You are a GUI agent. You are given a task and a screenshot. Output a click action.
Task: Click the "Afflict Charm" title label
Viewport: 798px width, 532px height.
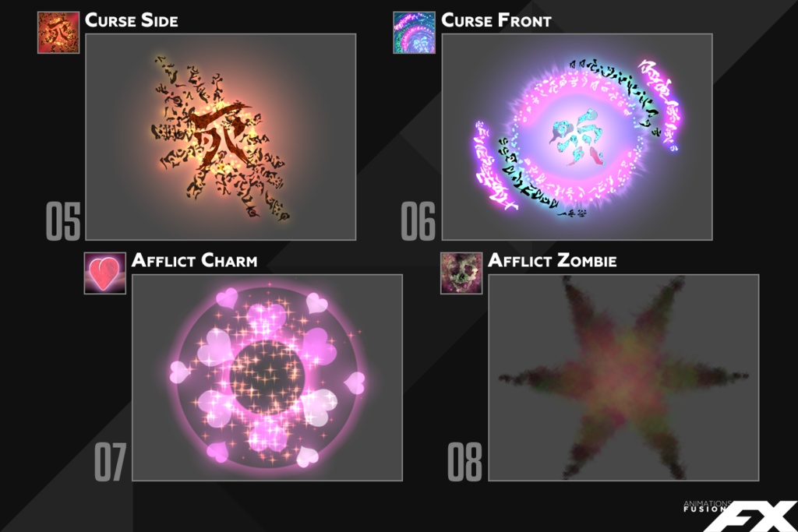pyautogui.click(x=194, y=260)
